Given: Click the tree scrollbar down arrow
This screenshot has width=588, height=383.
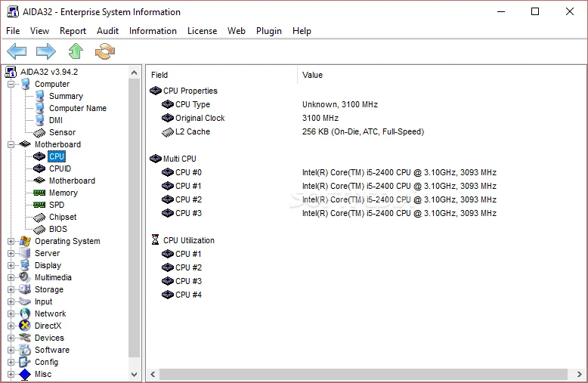Looking at the screenshot, I should pos(135,374).
